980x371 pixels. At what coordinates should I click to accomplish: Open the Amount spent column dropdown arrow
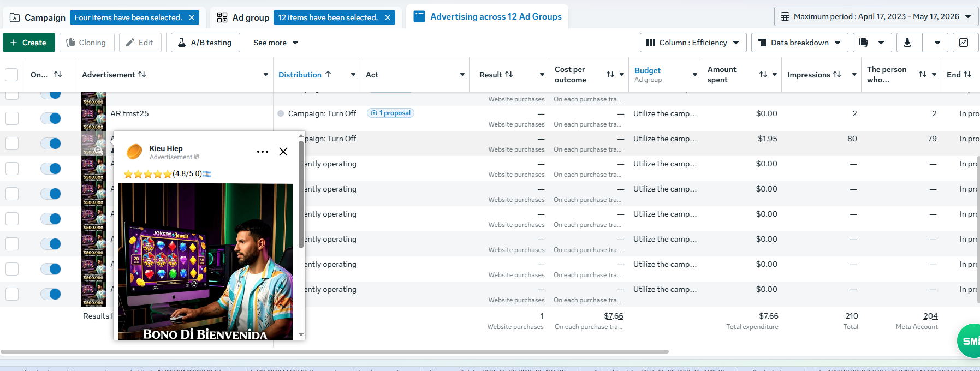[775, 75]
